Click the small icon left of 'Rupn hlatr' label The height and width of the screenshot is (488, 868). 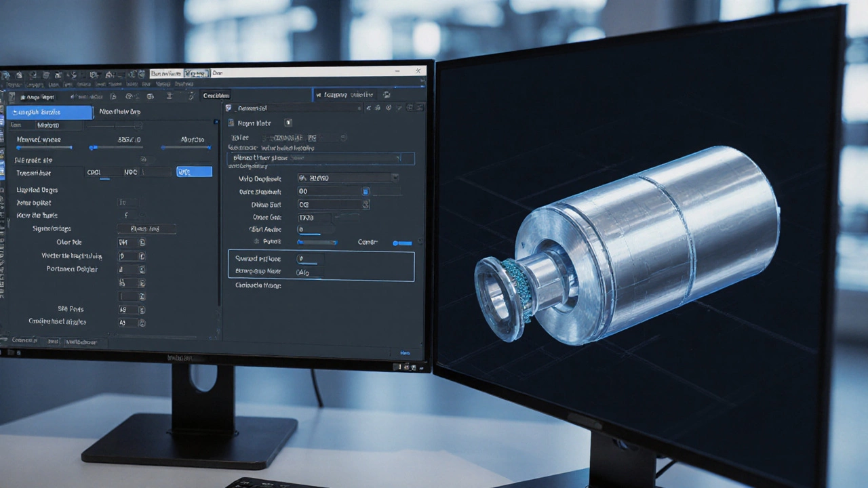click(x=231, y=123)
